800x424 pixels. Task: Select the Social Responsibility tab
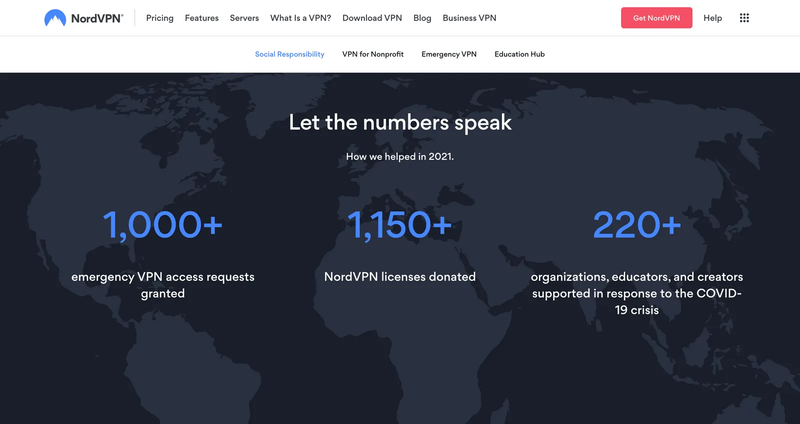[x=290, y=54]
